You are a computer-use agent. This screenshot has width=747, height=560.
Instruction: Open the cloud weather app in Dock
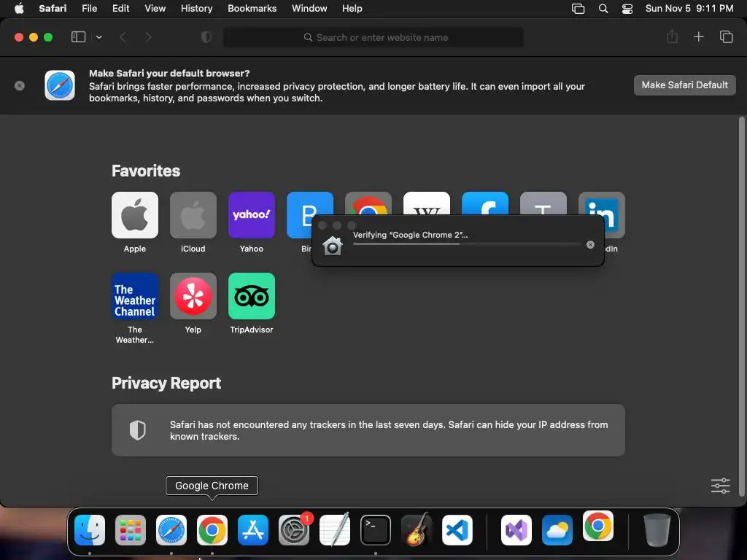pyautogui.click(x=557, y=529)
